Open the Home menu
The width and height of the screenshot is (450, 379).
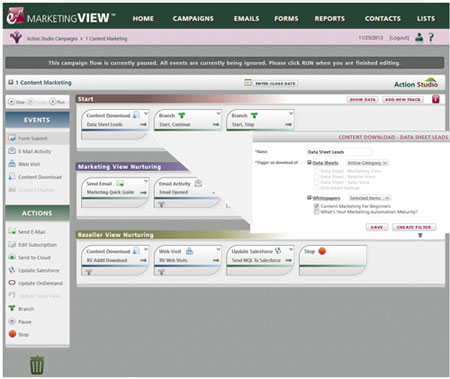click(x=143, y=19)
